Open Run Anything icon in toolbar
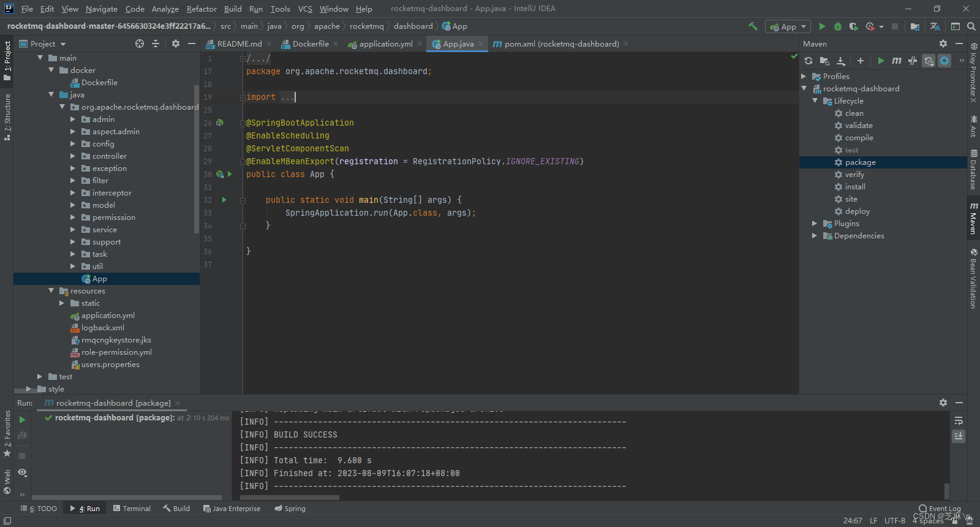Image resolution: width=980 pixels, height=527 pixels. 956,26
